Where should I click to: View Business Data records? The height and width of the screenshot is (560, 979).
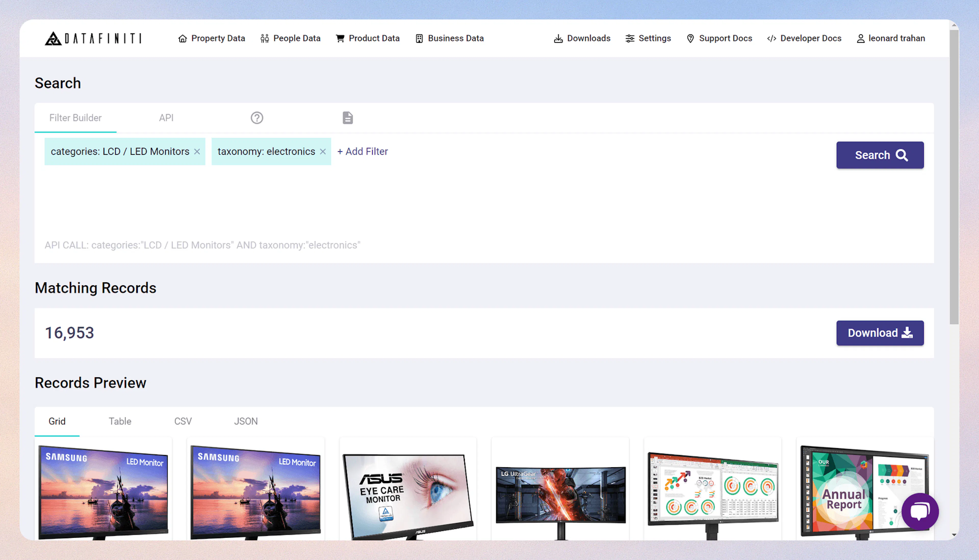point(449,38)
